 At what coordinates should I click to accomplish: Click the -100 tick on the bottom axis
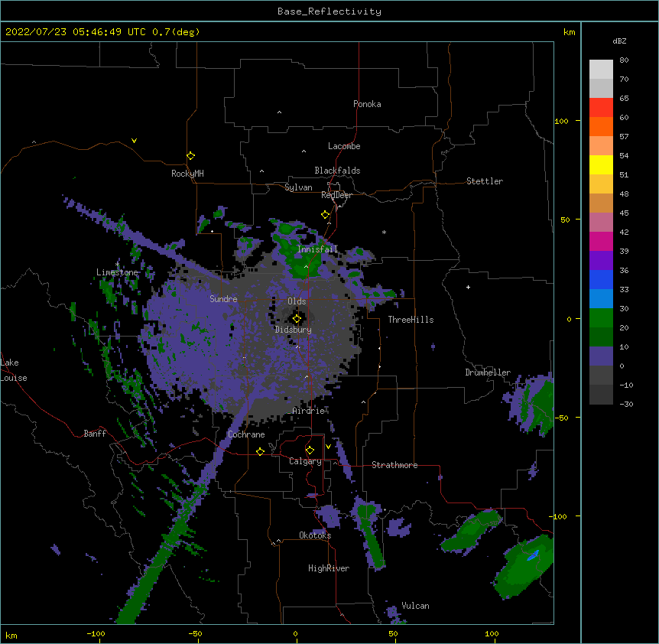[96, 634]
